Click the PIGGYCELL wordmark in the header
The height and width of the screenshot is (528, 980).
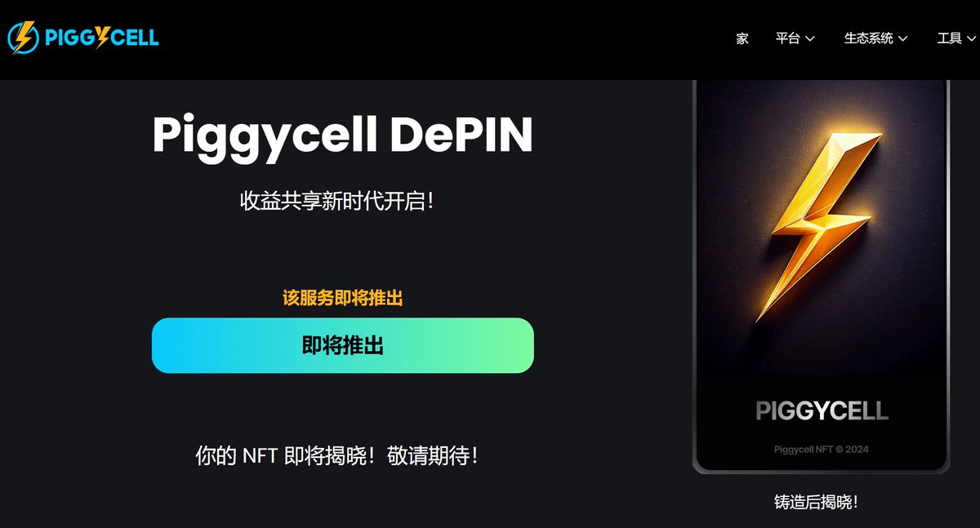tap(102, 37)
